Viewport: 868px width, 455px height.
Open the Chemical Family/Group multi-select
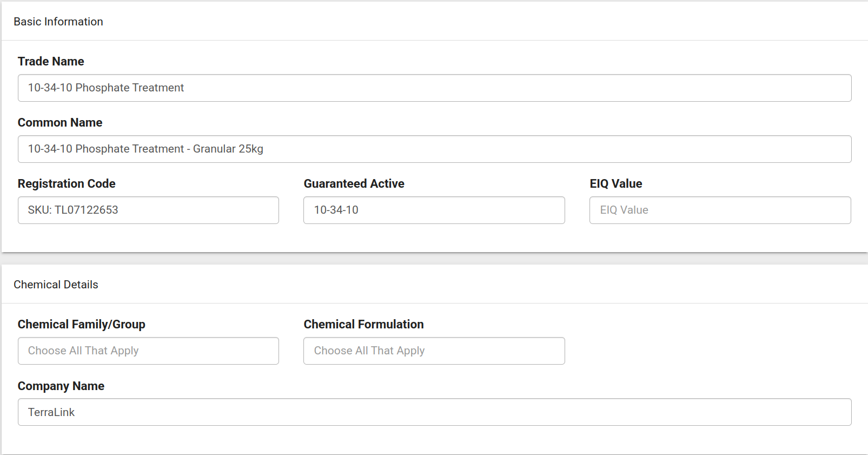(x=148, y=351)
